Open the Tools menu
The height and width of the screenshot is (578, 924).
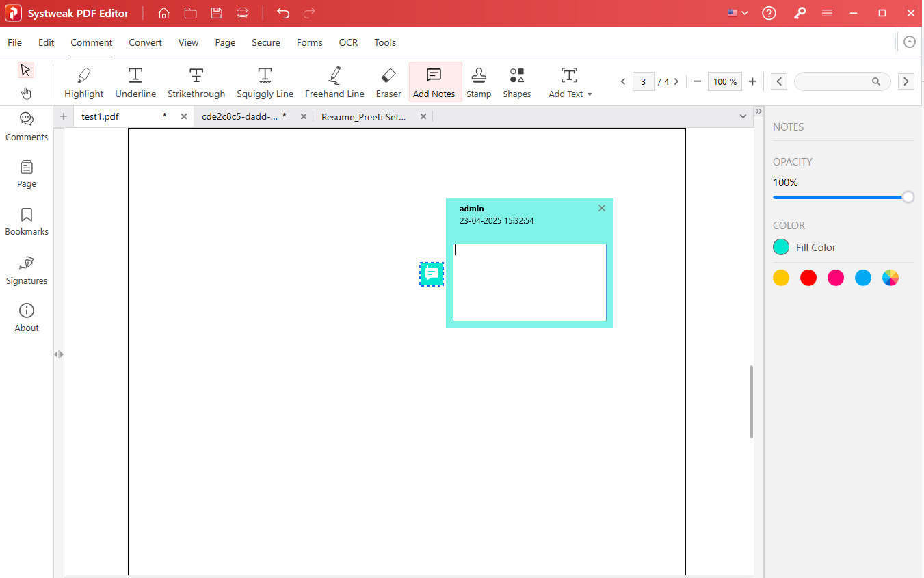385,42
